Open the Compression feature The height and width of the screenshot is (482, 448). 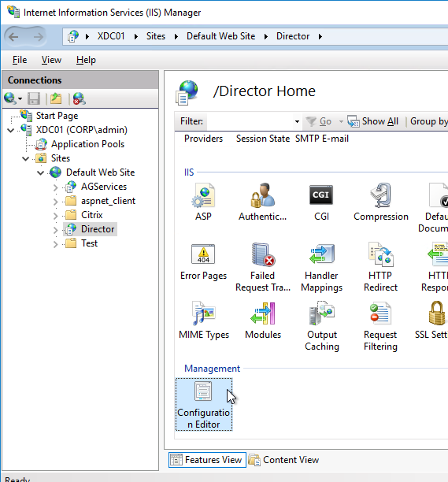click(x=381, y=202)
